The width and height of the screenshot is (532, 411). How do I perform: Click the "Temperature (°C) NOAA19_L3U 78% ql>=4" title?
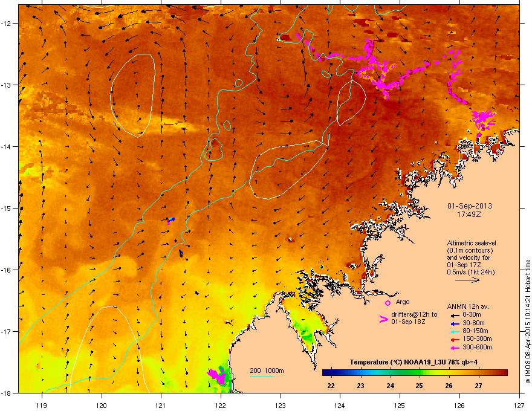pos(414,362)
